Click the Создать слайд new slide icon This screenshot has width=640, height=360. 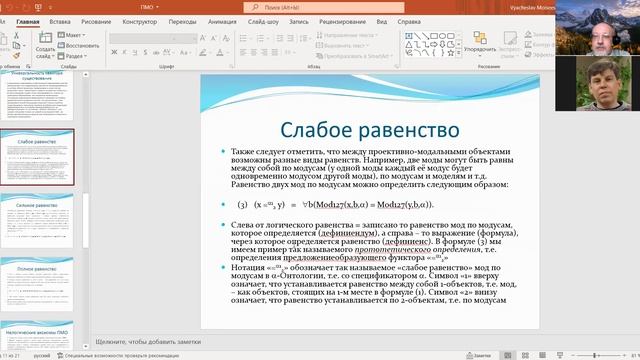tap(45, 38)
